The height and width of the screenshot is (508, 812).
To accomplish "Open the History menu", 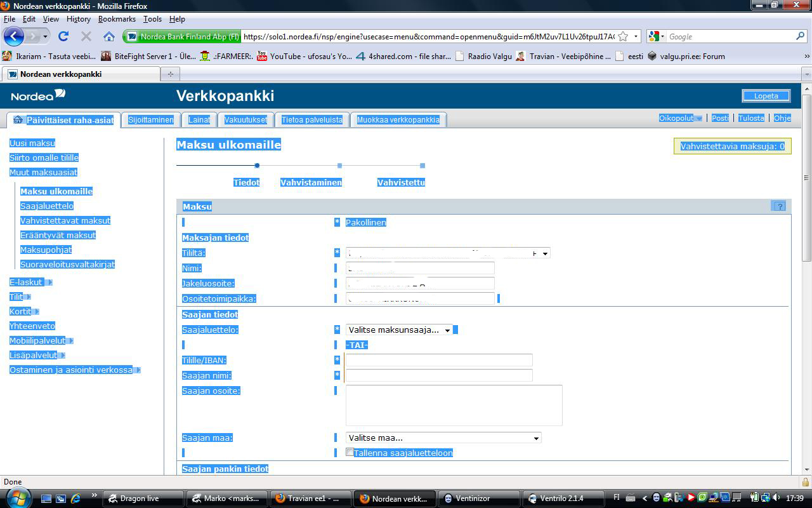I will (x=79, y=19).
